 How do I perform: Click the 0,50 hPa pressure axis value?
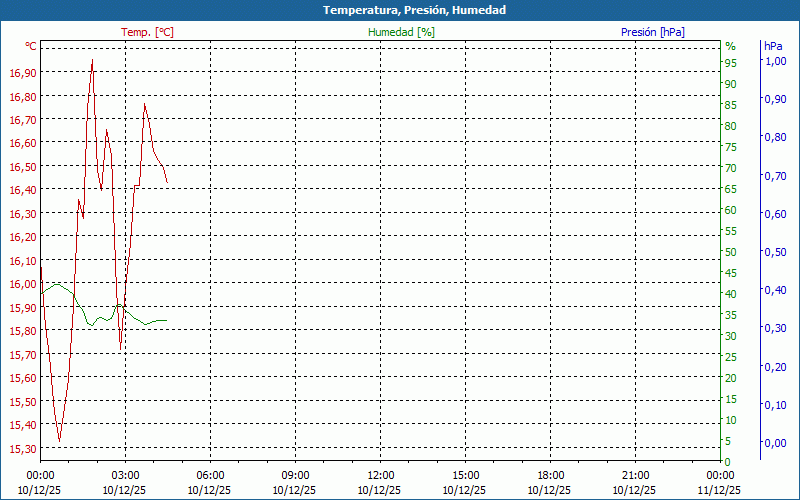[x=776, y=252]
